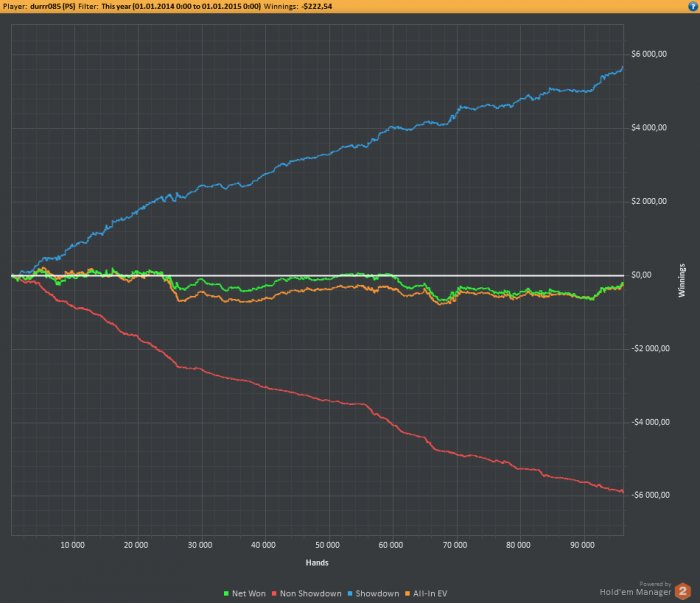Screen dimensions: 700x603
Task: Click the Net Won legend label
Action: (249, 594)
